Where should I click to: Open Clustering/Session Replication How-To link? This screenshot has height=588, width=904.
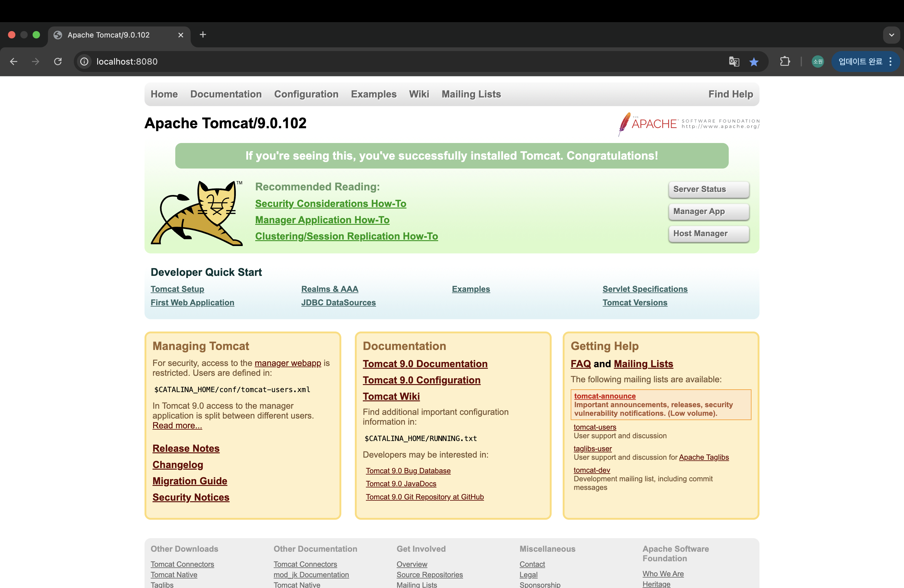click(x=347, y=236)
